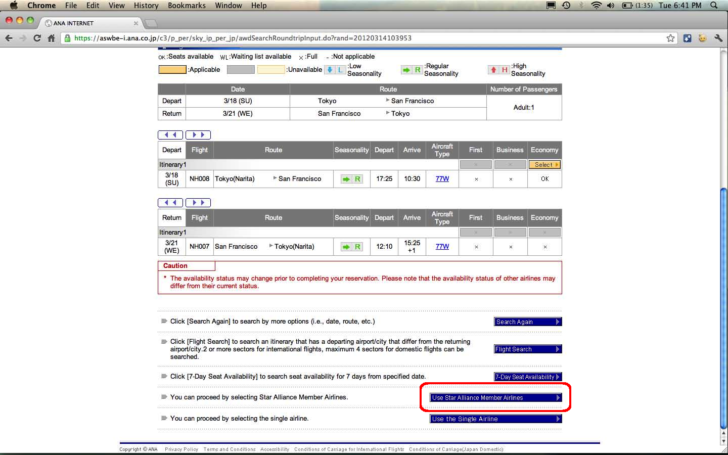
Task: Click the Flight Search button
Action: [x=528, y=349]
